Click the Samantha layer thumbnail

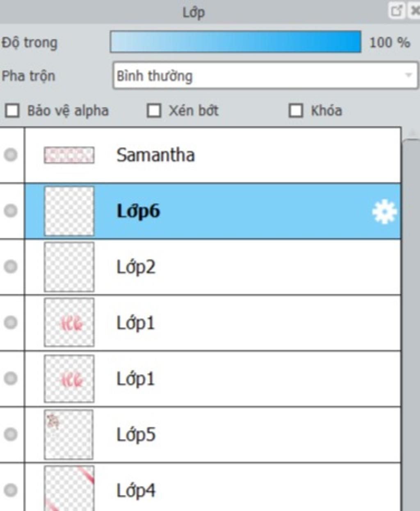tap(69, 155)
